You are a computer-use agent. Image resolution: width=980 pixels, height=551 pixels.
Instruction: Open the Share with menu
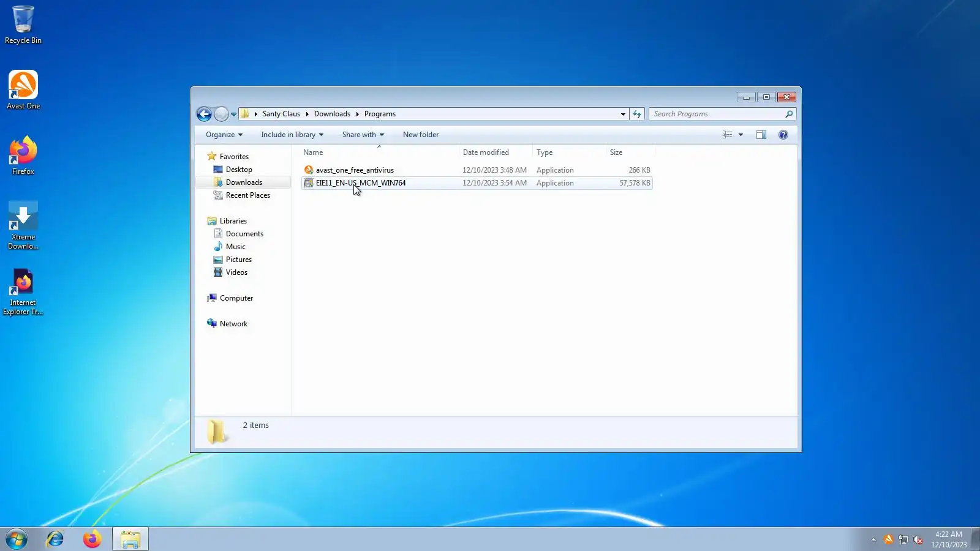(x=363, y=135)
